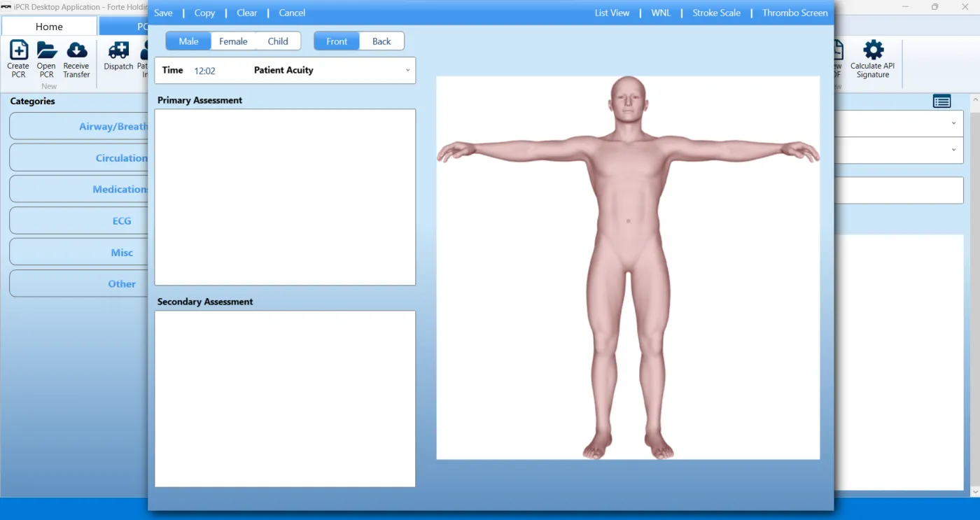
Task: Select the Misc category
Action: coord(79,253)
